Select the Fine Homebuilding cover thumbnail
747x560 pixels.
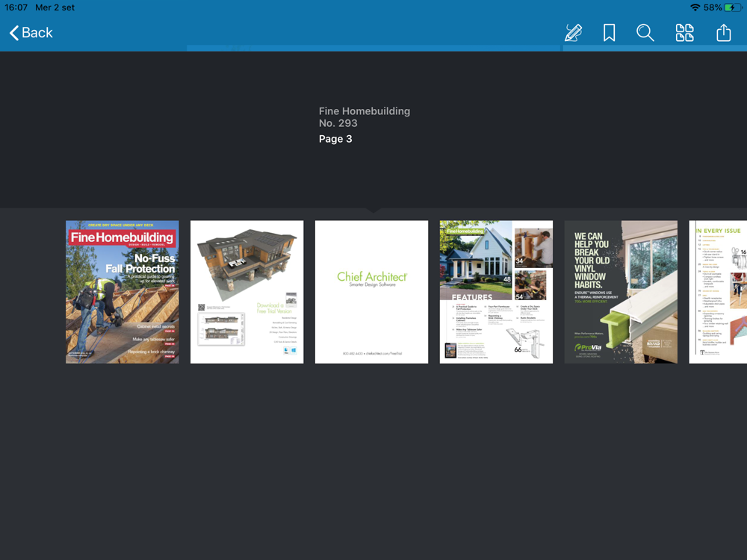tap(123, 292)
